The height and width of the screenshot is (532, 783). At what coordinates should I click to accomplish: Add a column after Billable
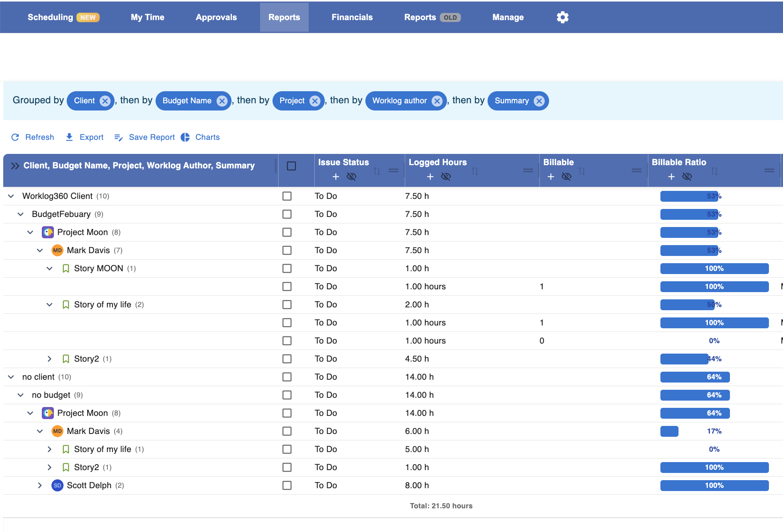[551, 177]
